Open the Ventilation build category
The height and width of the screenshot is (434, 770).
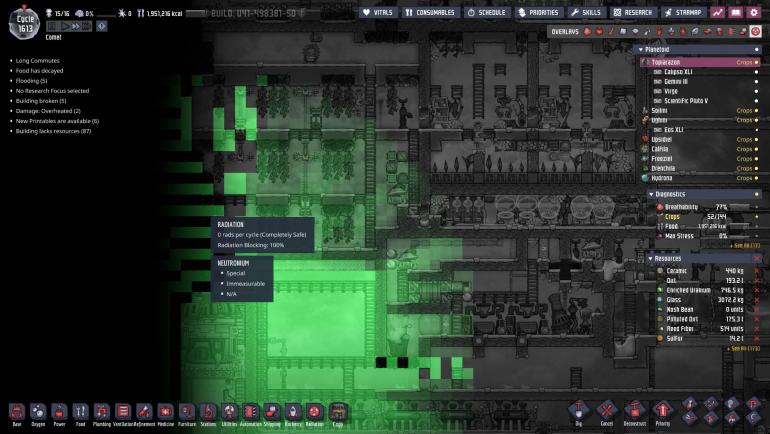pyautogui.click(x=123, y=415)
